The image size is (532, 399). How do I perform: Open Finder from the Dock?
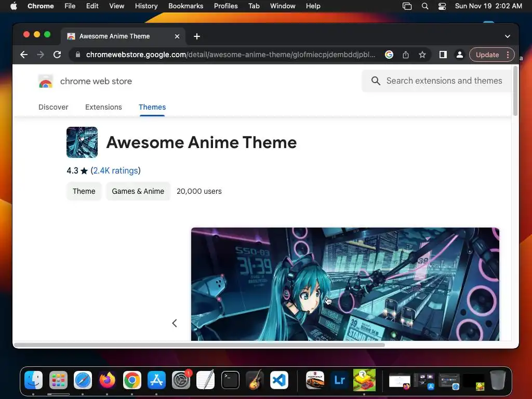click(x=34, y=380)
